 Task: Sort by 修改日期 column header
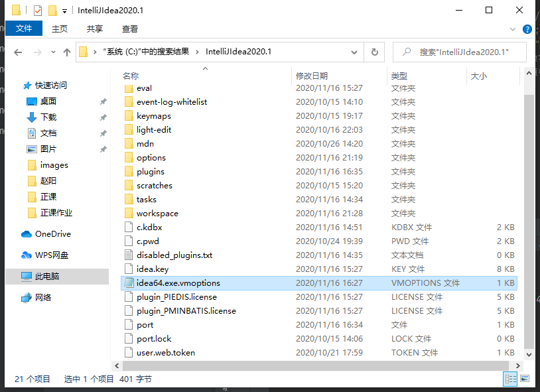click(312, 76)
